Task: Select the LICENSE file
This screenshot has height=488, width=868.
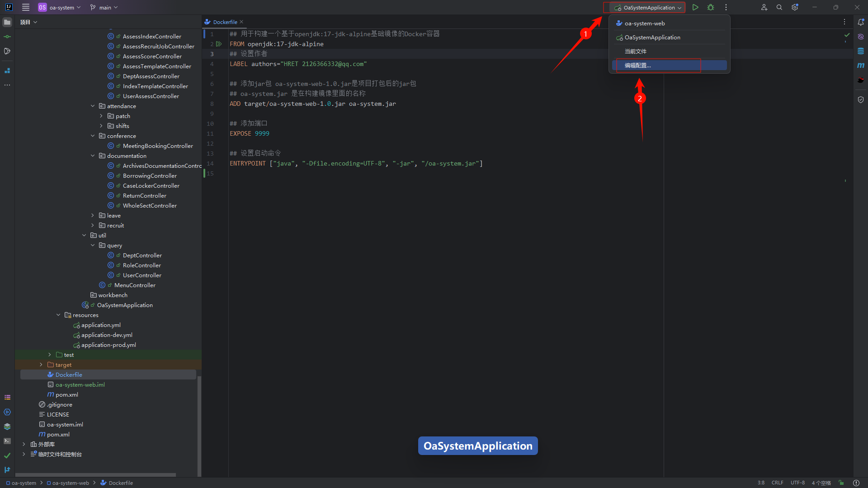Action: 58,415
